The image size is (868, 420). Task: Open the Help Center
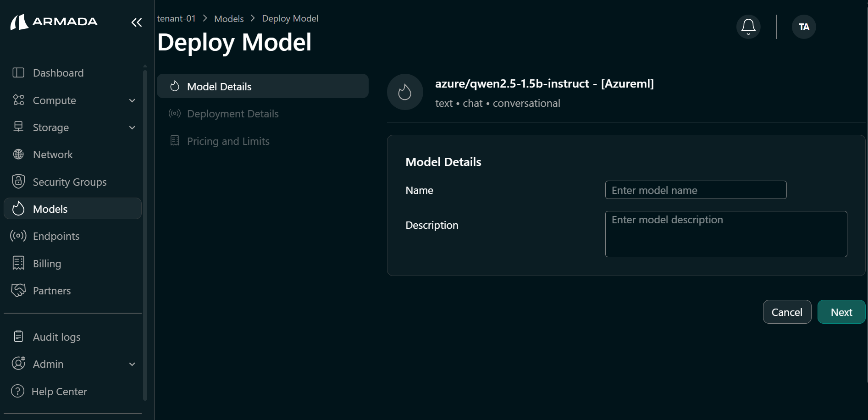(x=72, y=391)
